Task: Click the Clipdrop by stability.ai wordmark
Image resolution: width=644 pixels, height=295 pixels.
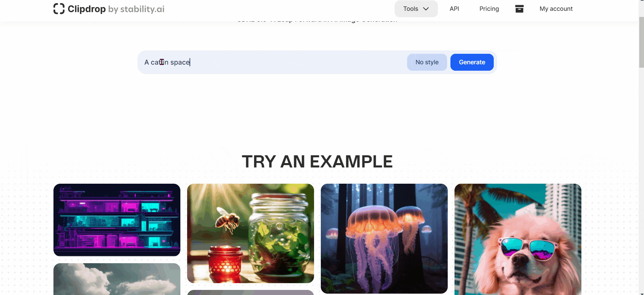Action: tap(116, 9)
